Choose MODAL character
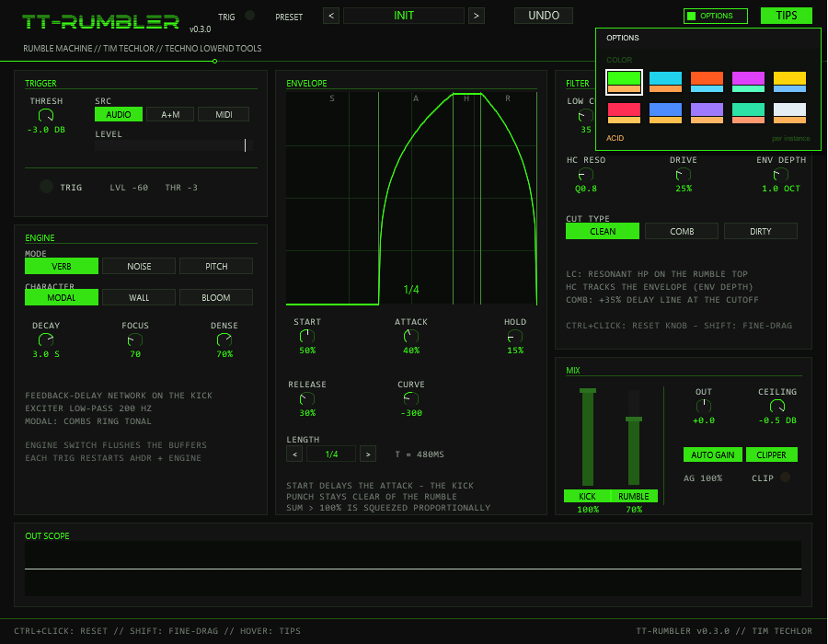The width and height of the screenshot is (828, 644). [62, 297]
